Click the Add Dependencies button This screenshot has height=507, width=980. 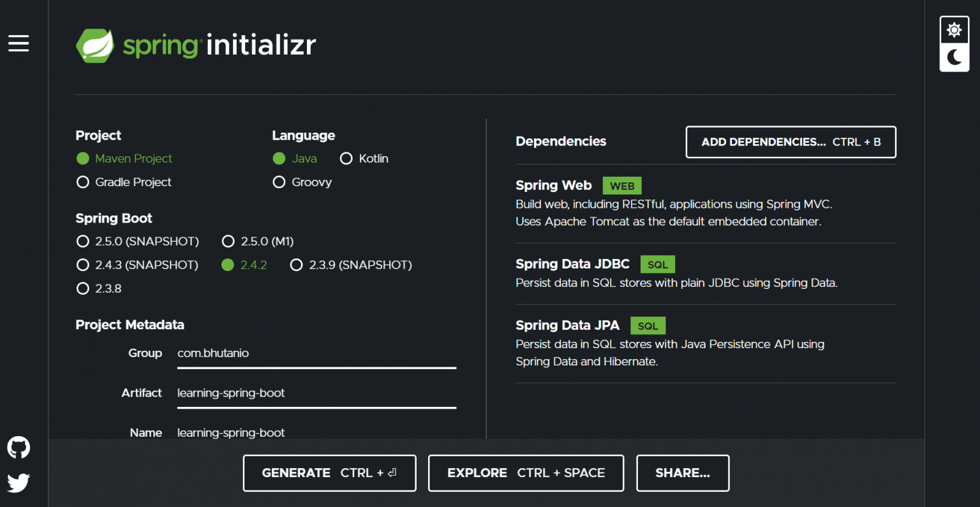pos(791,142)
